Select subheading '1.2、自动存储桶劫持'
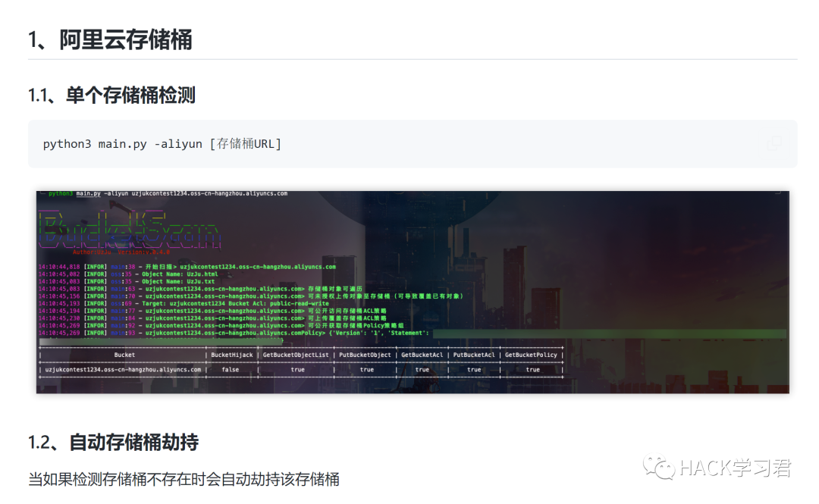Image resolution: width=819 pixels, height=504 pixels. pos(113,442)
